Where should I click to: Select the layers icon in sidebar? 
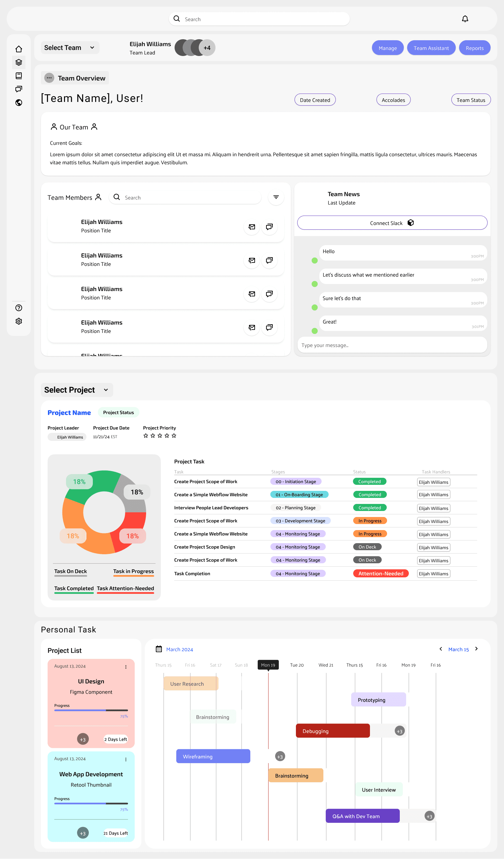pos(19,62)
